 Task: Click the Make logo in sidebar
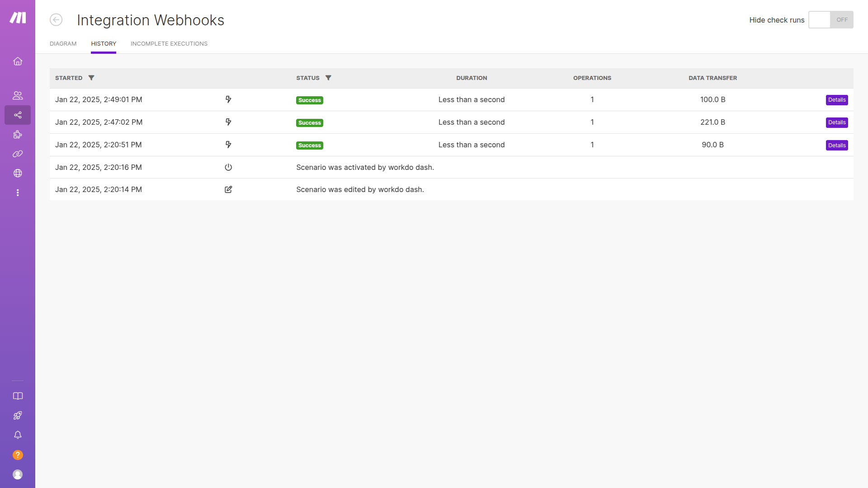pyautogui.click(x=18, y=18)
